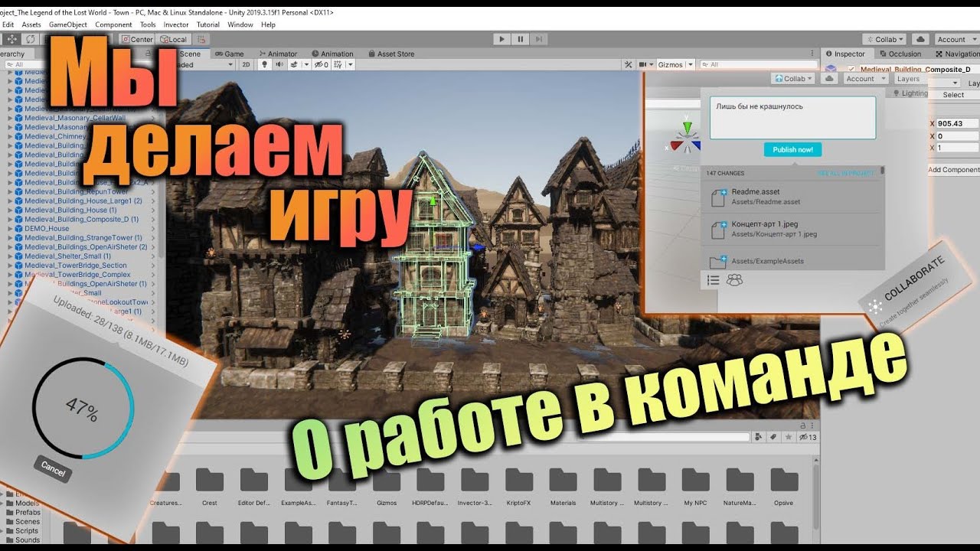Toggle the Medieval_Building_Composite_D active checkbox

[851, 69]
